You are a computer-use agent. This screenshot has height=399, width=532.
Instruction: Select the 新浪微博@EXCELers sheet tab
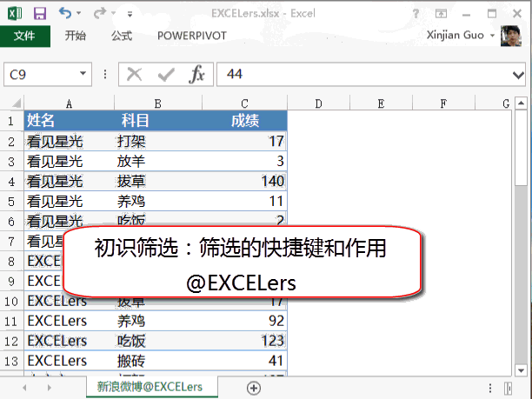(x=150, y=387)
